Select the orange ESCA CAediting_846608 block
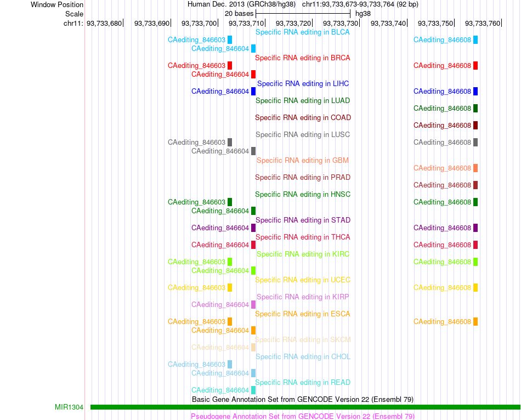Viewport: 521px width, 420px height. (x=475, y=322)
